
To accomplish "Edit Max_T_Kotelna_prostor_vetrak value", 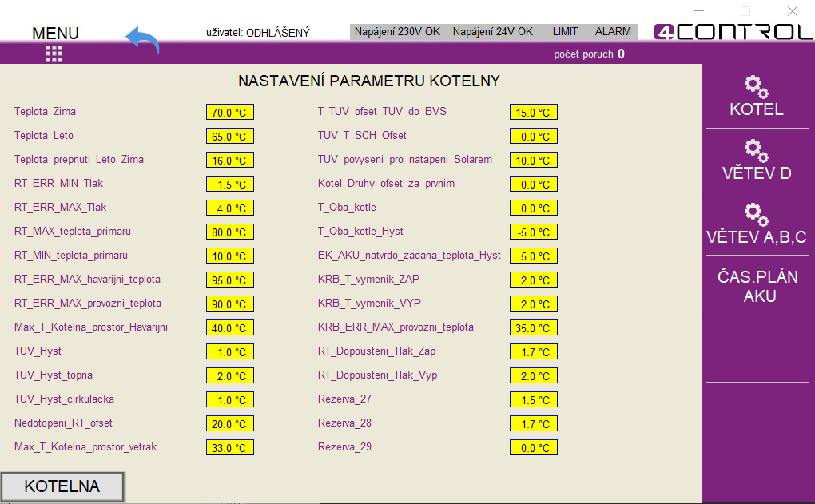I will (x=230, y=447).
